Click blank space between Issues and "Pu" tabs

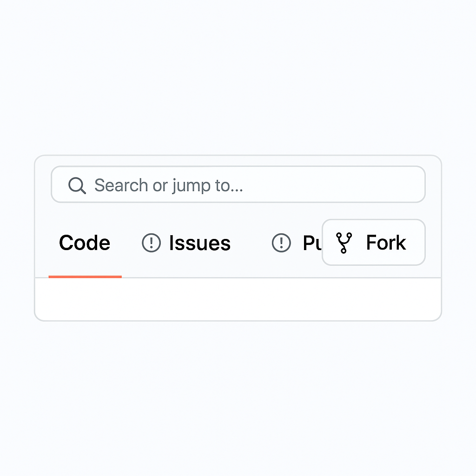tap(251, 243)
